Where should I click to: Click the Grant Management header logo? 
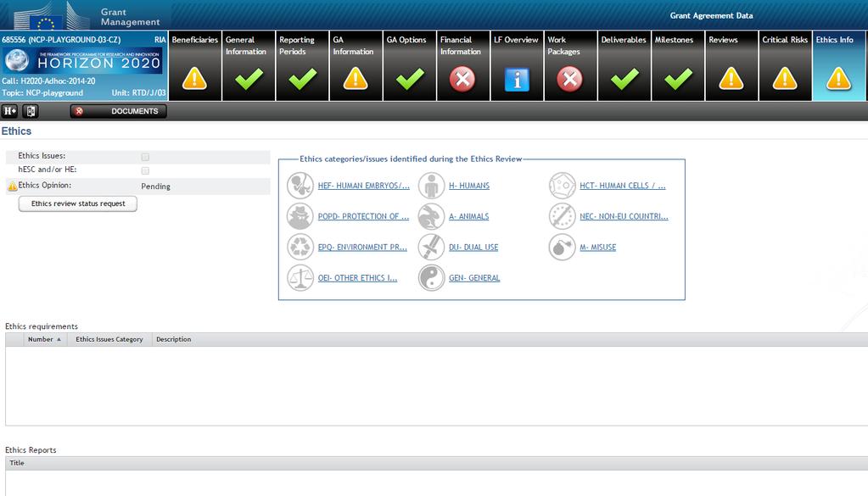pyautogui.click(x=86, y=15)
